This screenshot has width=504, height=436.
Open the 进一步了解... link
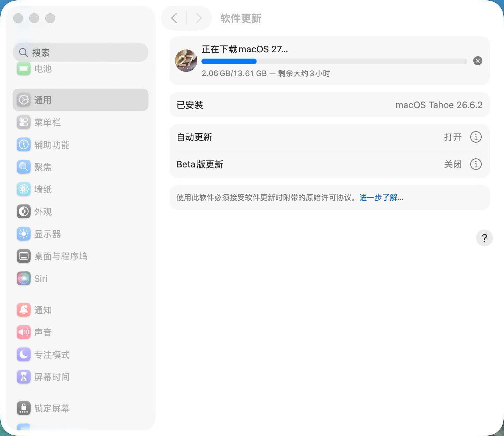pos(381,198)
